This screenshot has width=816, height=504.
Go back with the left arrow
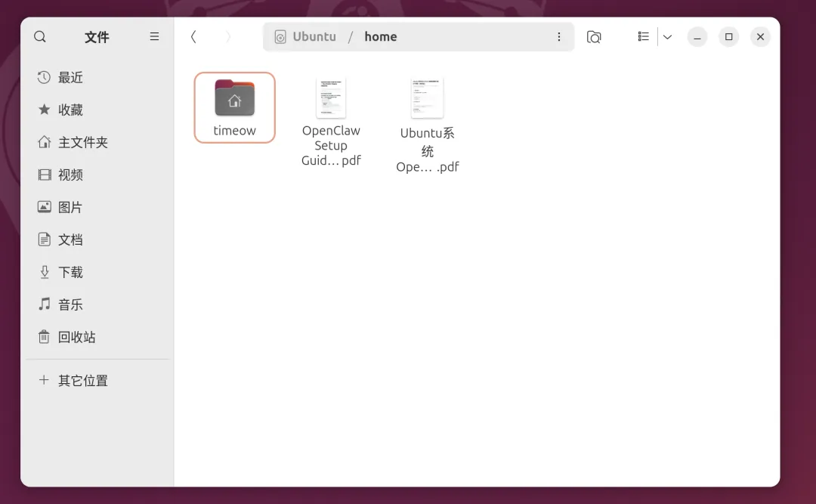coord(193,36)
